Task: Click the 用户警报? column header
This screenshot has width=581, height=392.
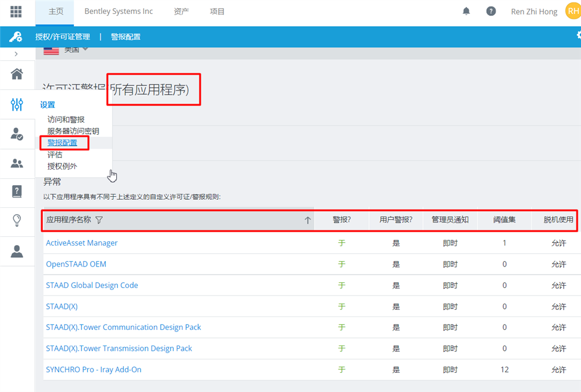Action: [396, 220]
